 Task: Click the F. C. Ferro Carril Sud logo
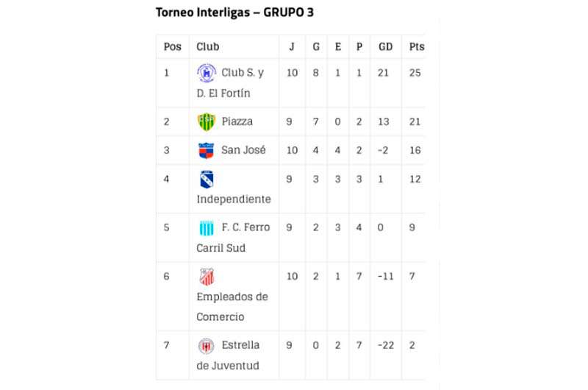tap(207, 228)
